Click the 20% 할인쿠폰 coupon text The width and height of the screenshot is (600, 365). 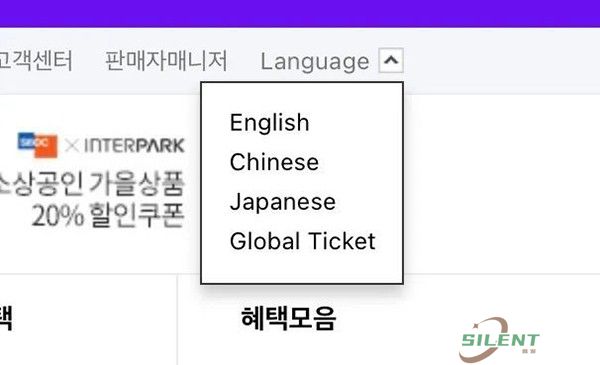[108, 215]
